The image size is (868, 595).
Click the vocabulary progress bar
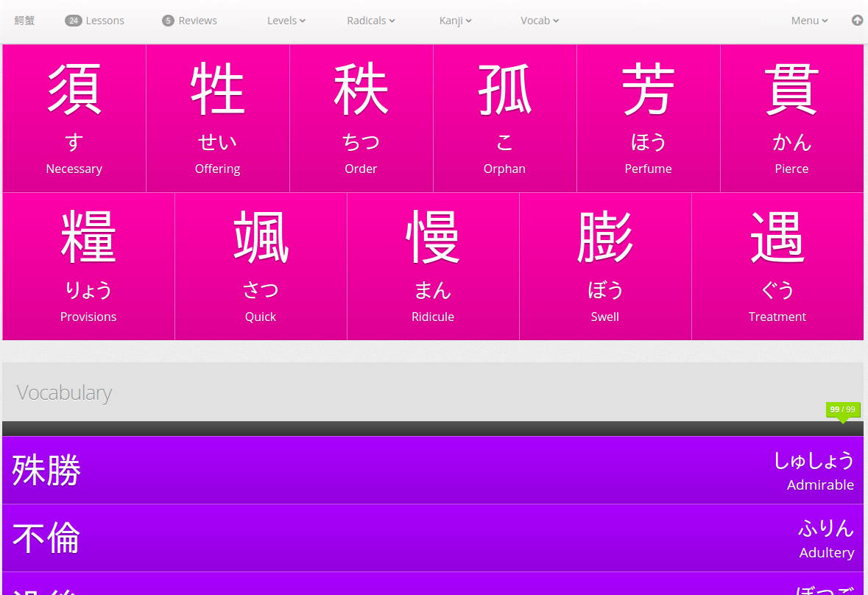coord(433,429)
